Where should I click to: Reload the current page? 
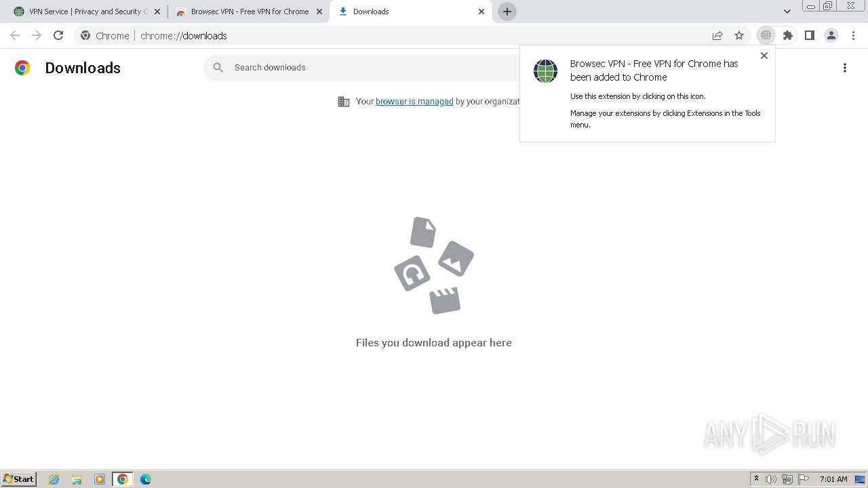click(x=58, y=35)
